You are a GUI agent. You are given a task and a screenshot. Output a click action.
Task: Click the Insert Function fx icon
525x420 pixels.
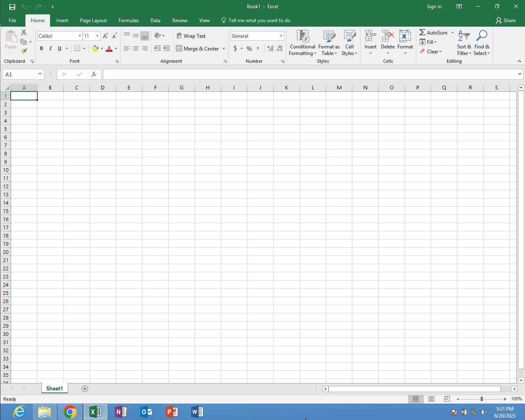[94, 74]
